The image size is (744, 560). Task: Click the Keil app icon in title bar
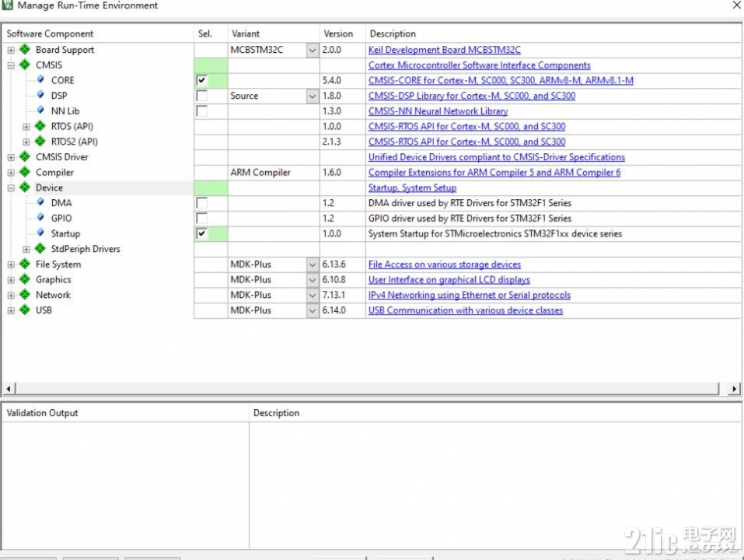(x=7, y=5)
